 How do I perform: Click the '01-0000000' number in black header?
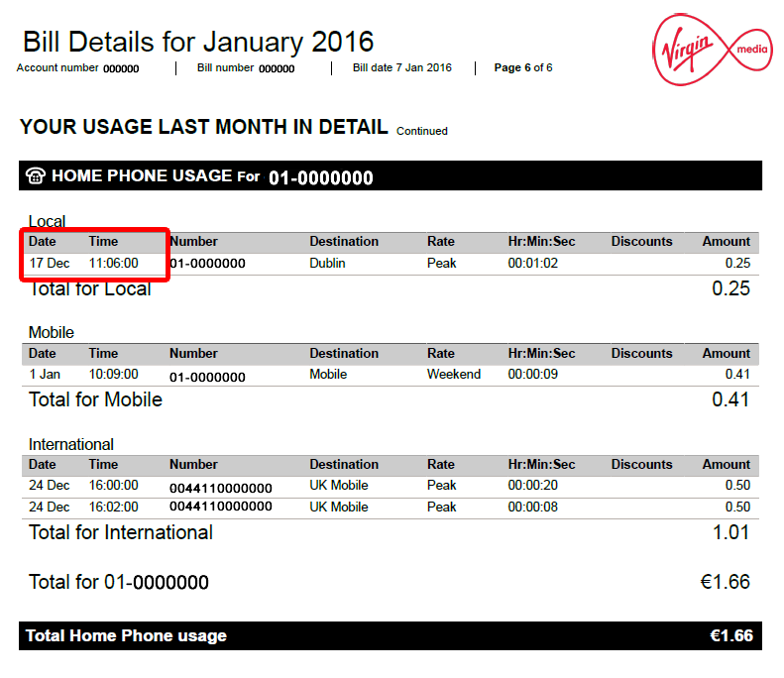coord(320,178)
